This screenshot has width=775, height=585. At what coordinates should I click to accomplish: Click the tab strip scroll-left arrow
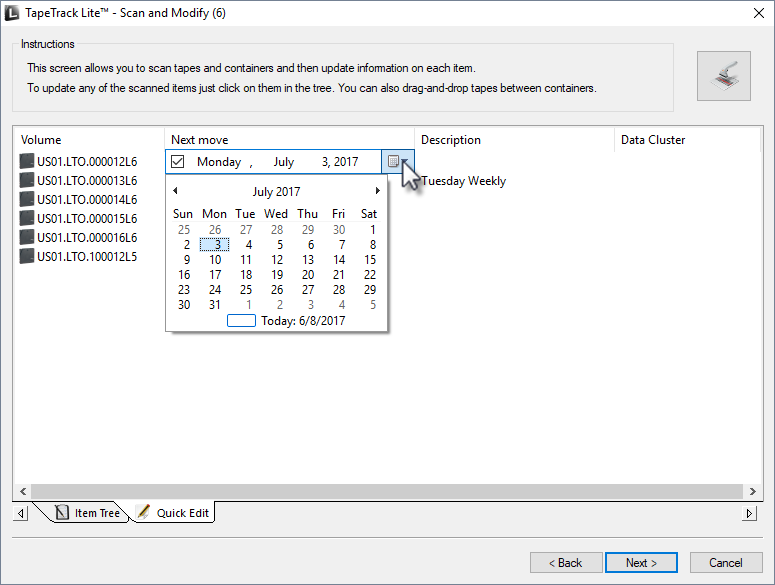pos(20,513)
